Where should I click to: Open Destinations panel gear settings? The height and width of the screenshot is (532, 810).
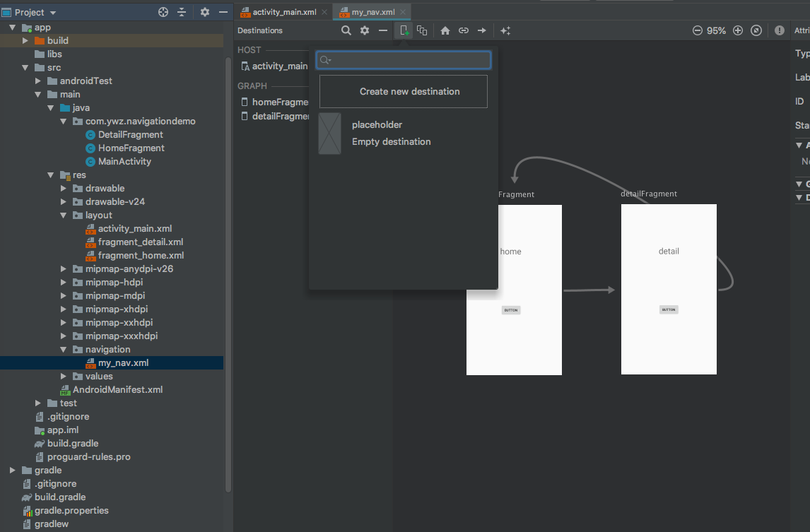pos(365,30)
